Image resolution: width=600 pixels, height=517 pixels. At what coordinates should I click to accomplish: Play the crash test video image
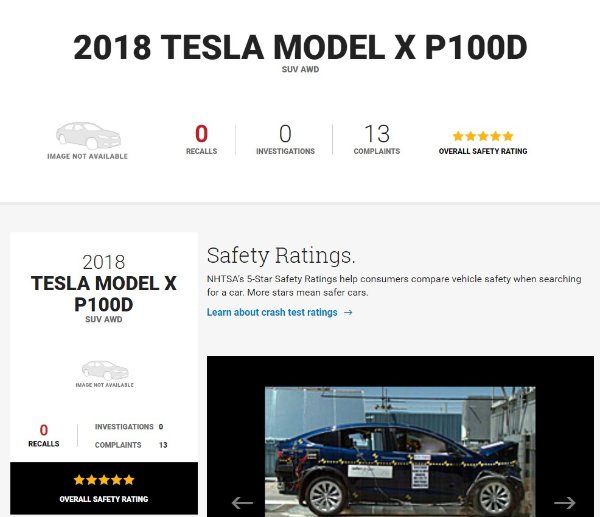click(400, 450)
